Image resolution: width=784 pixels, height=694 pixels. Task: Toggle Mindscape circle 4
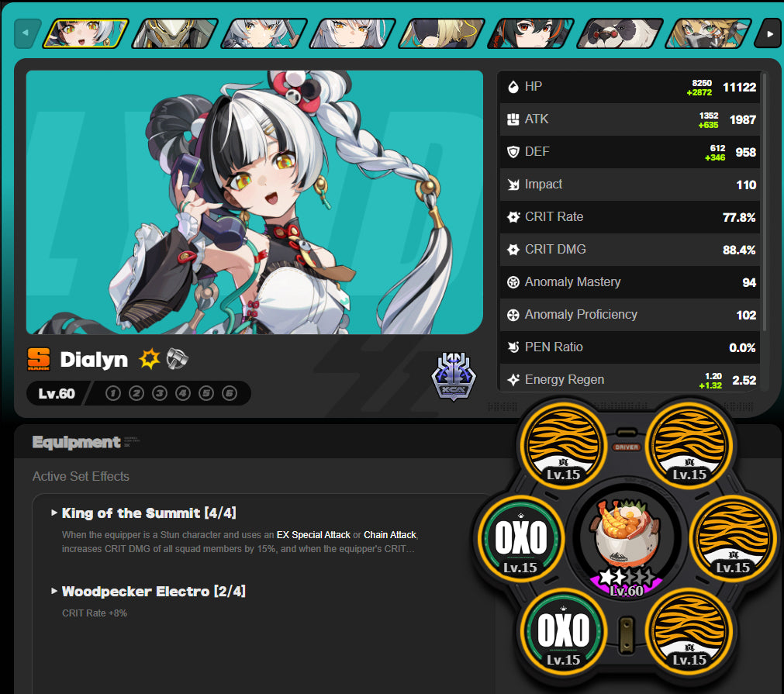click(x=183, y=393)
